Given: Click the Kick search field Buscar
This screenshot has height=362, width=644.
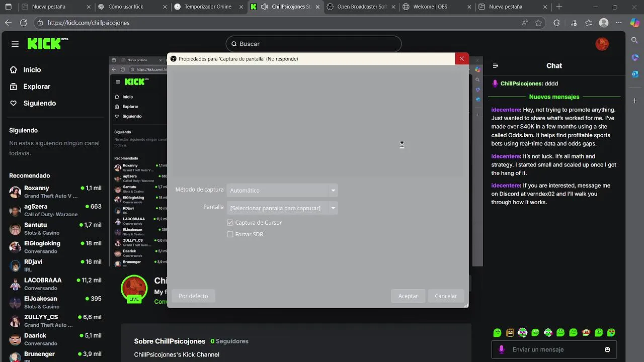Looking at the screenshot, I should coord(313,44).
